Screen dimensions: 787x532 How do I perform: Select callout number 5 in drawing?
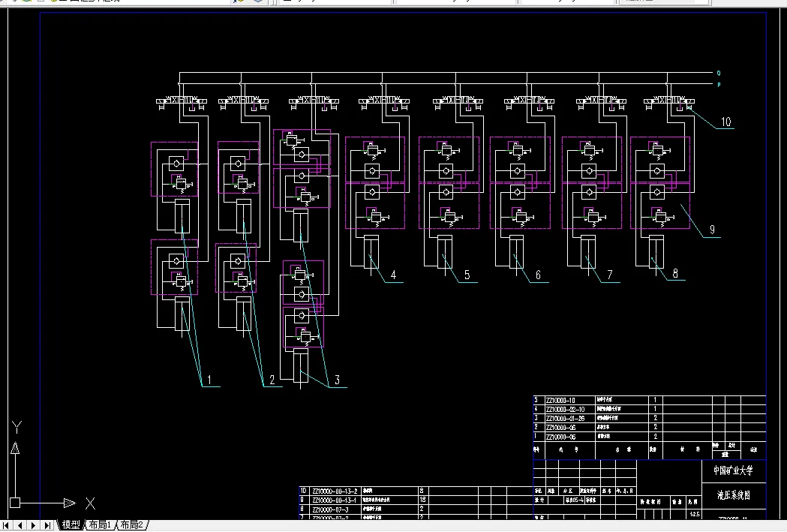(467, 275)
